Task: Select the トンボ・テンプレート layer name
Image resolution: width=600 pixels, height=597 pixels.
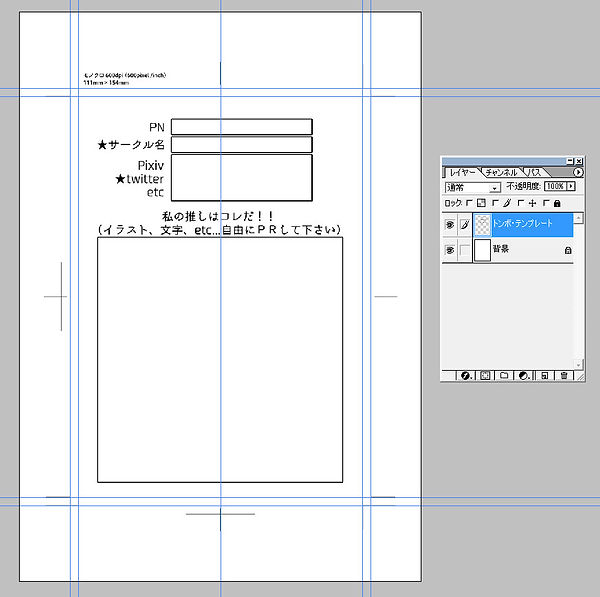Action: [x=522, y=223]
